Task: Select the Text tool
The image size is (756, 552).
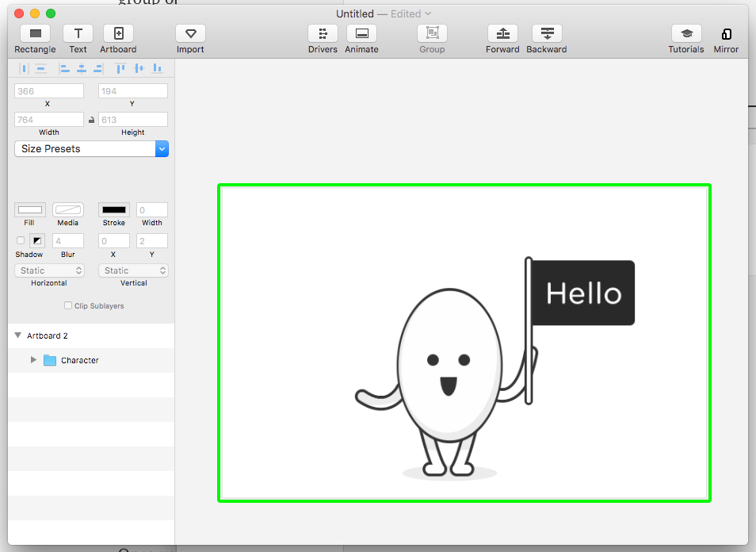Action: click(x=78, y=33)
